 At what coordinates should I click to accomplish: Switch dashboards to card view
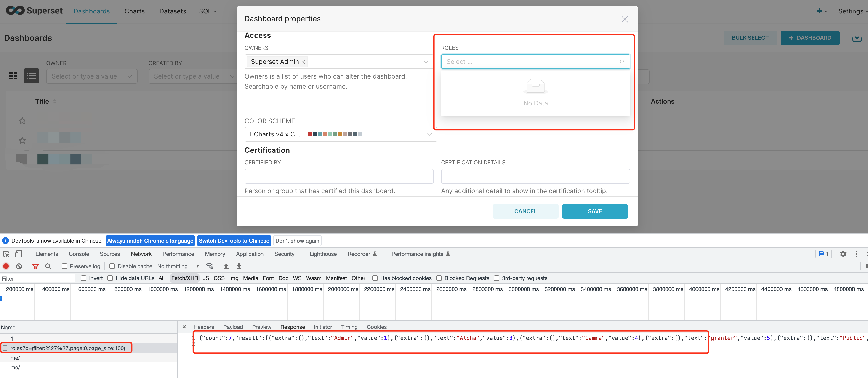click(13, 76)
